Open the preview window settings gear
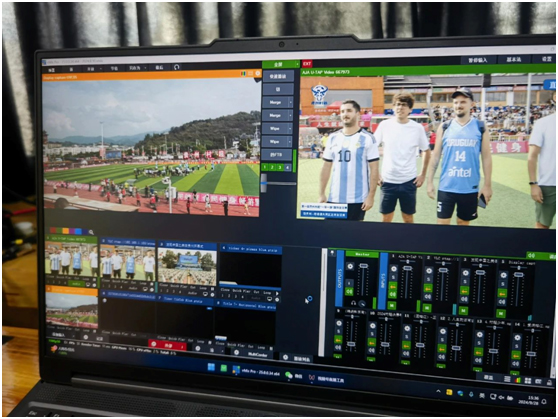The height and width of the screenshot is (419, 558). [x=258, y=74]
